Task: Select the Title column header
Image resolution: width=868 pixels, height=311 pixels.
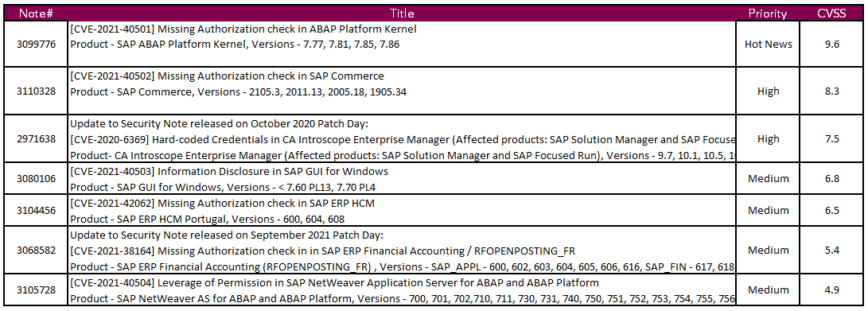Action: coord(402,14)
